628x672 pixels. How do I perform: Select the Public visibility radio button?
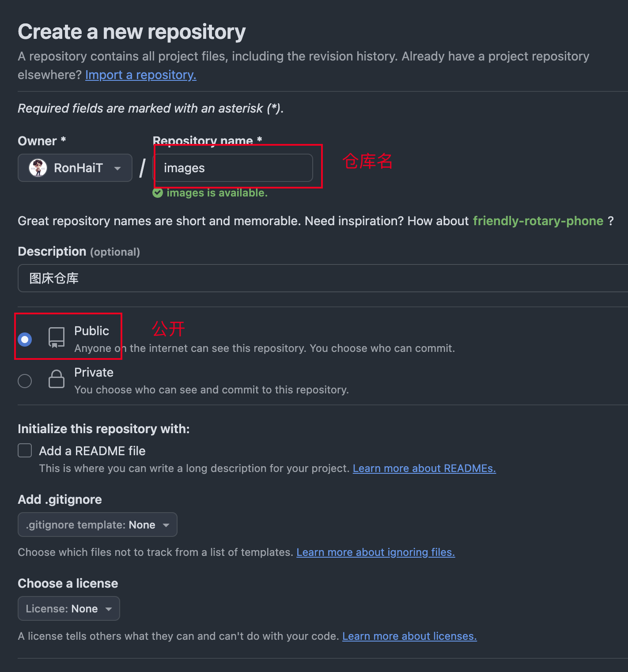25,339
